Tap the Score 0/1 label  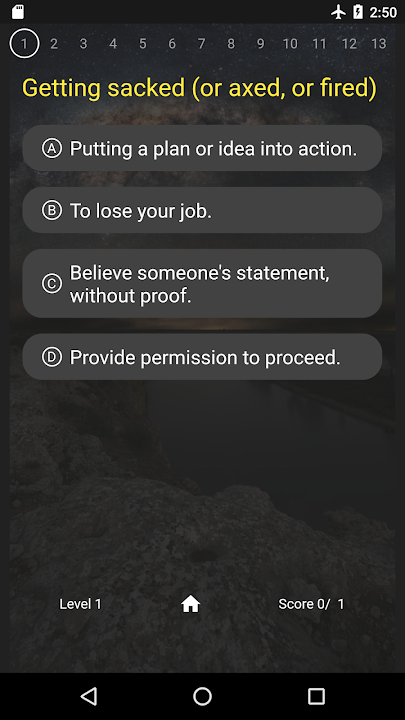311,604
